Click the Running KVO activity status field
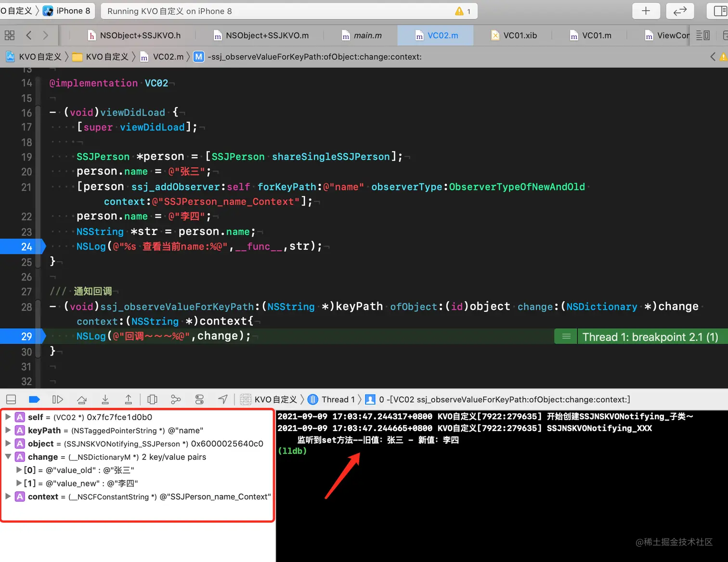728x562 pixels. click(289, 11)
